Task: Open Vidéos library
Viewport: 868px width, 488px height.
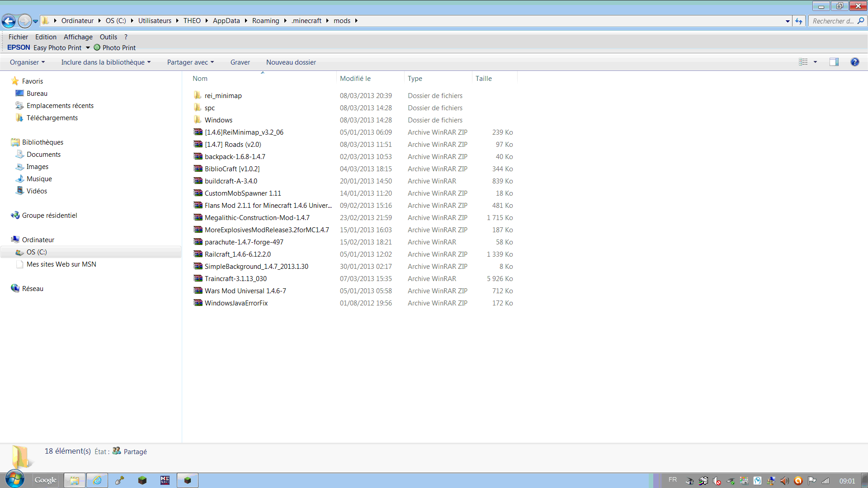Action: [x=37, y=191]
